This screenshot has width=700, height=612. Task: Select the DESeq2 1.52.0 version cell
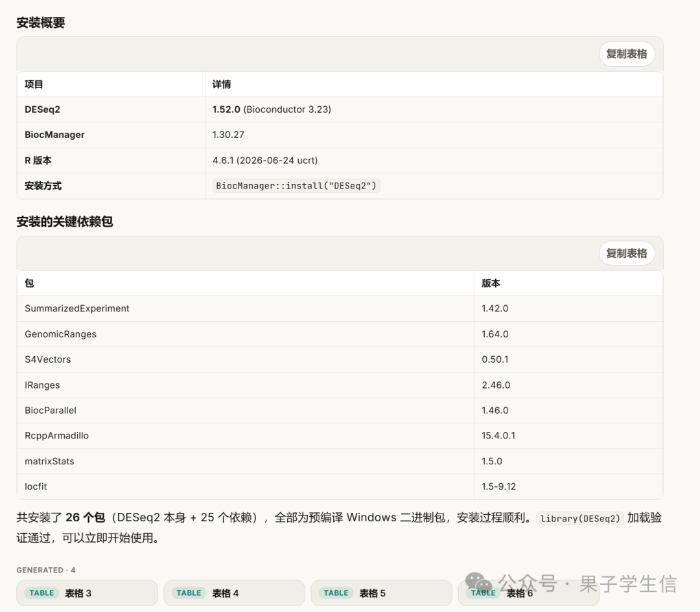click(x=434, y=109)
